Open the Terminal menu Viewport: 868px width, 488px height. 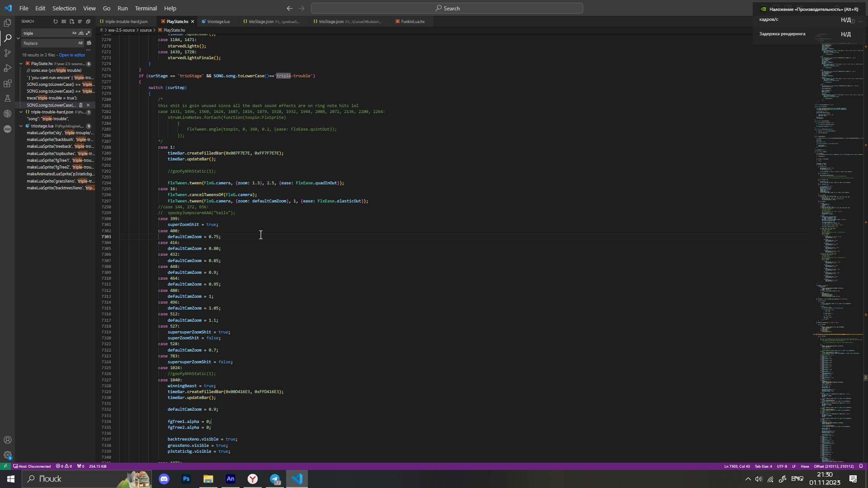coord(146,8)
